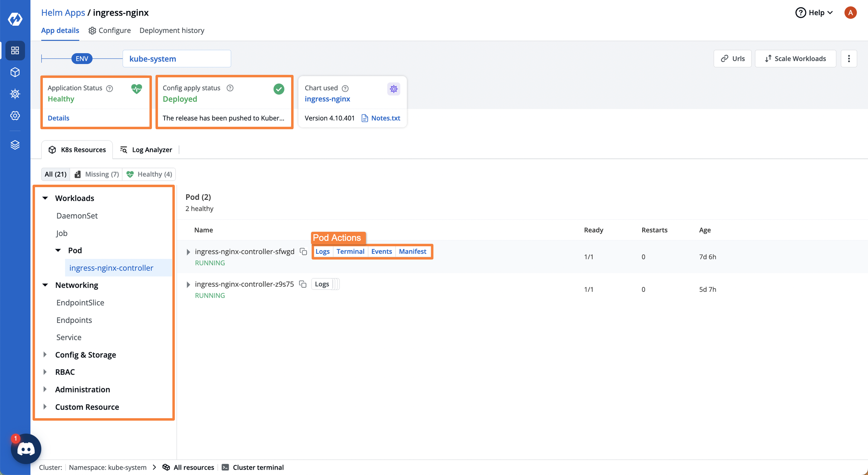Switch to Deployment history tab

172,30
